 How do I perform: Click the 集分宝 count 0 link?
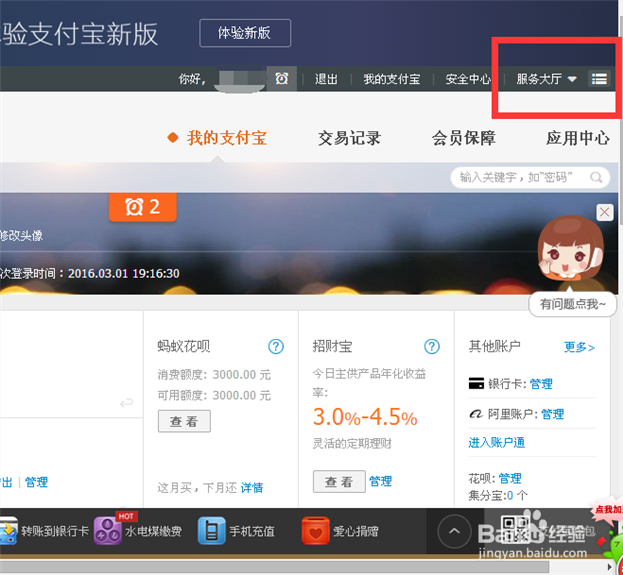[x=510, y=496]
